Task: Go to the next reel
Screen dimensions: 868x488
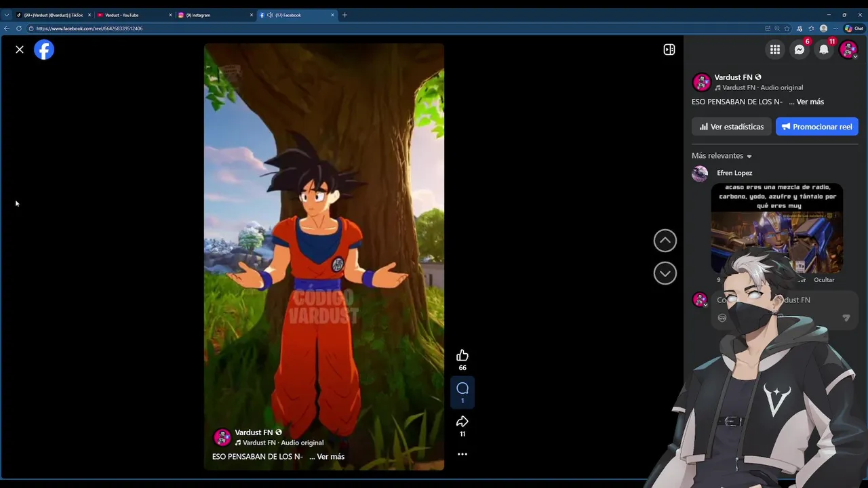Action: pos(665,273)
